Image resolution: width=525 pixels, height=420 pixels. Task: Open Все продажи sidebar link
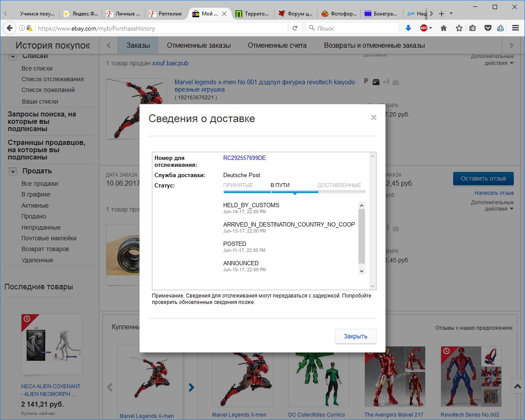tap(40, 184)
